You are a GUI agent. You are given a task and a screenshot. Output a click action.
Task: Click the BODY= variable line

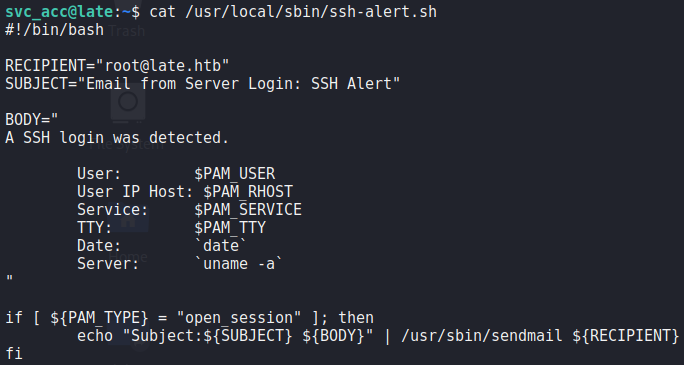(x=32, y=119)
